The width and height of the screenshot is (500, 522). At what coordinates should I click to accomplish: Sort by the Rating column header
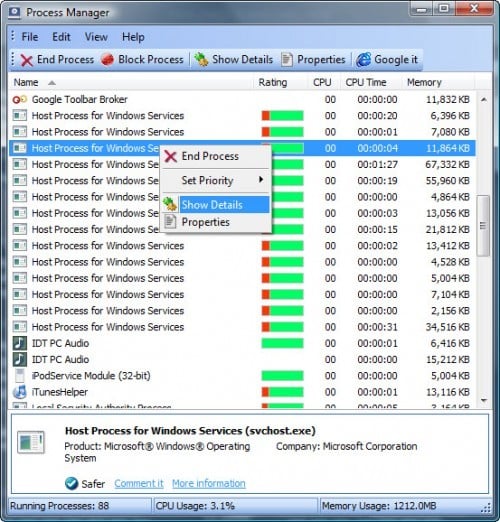pyautogui.click(x=280, y=82)
